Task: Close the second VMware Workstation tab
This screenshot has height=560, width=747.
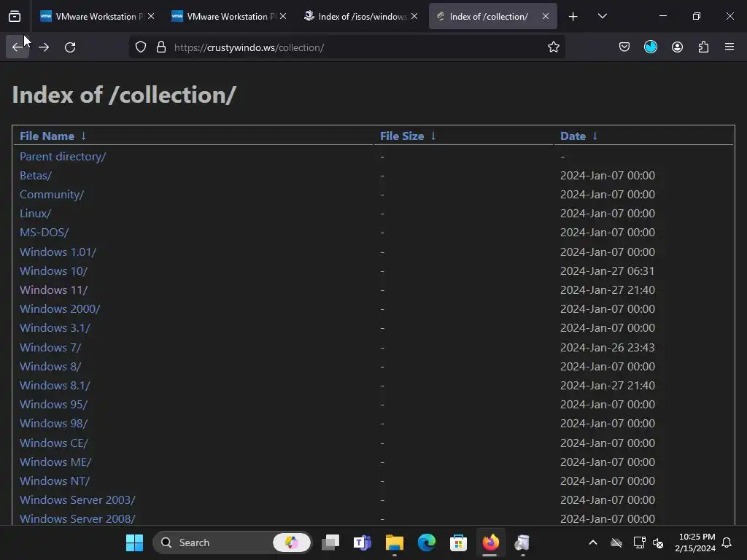Action: (283, 16)
